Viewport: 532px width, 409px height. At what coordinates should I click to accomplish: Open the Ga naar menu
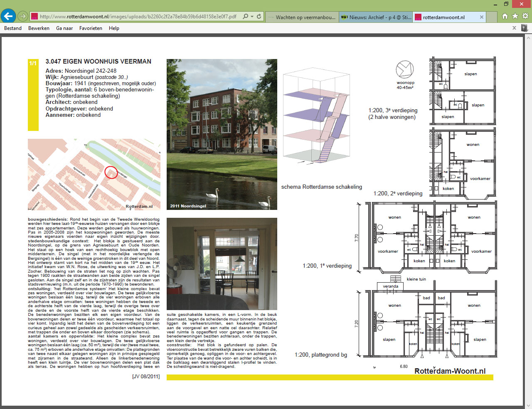pos(64,28)
